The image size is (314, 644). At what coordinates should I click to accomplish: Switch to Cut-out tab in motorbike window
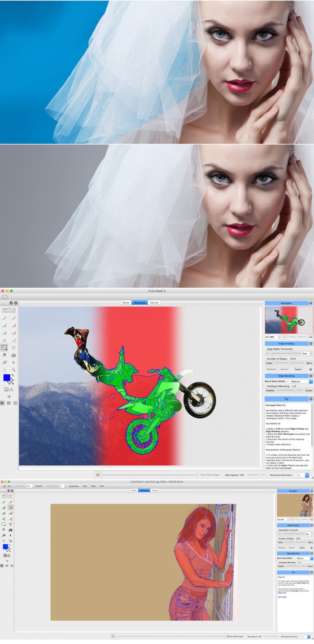point(154,302)
